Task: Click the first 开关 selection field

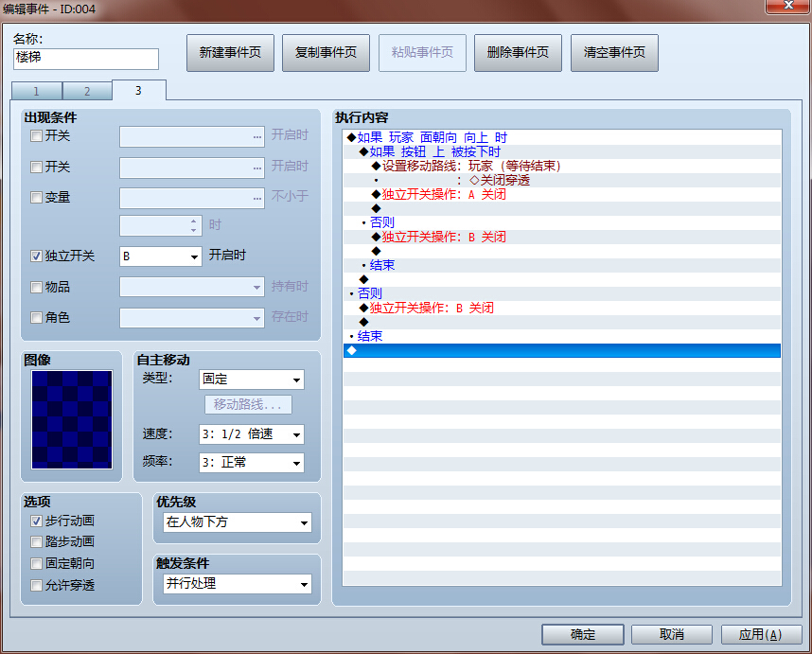Action: click(191, 136)
